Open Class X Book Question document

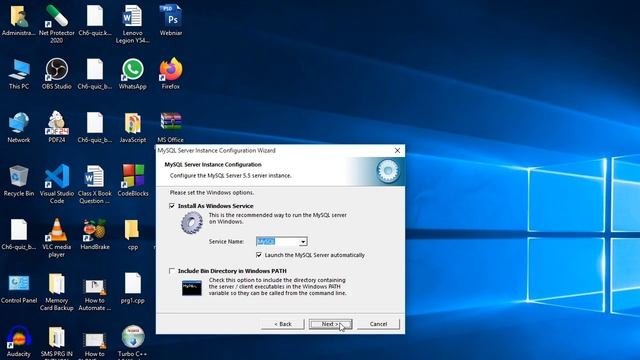95,184
